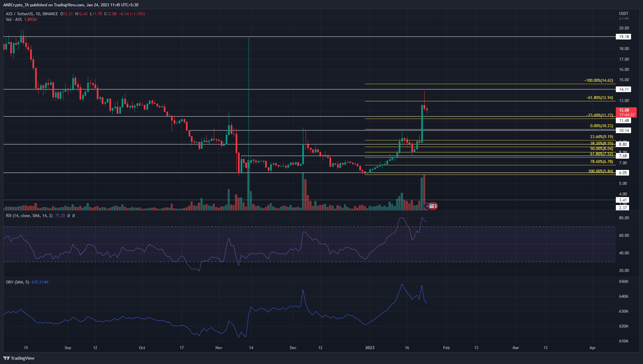Click the RSI value 75.30

click(x=60, y=216)
